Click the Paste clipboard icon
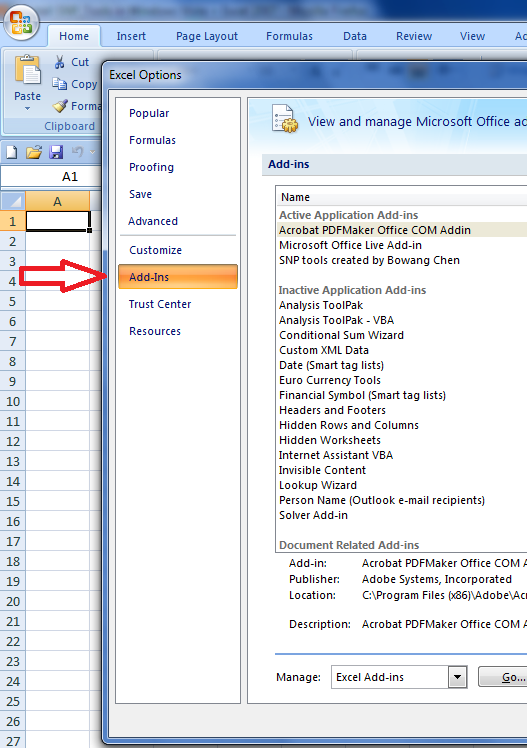The height and width of the screenshot is (748, 527). point(28,71)
